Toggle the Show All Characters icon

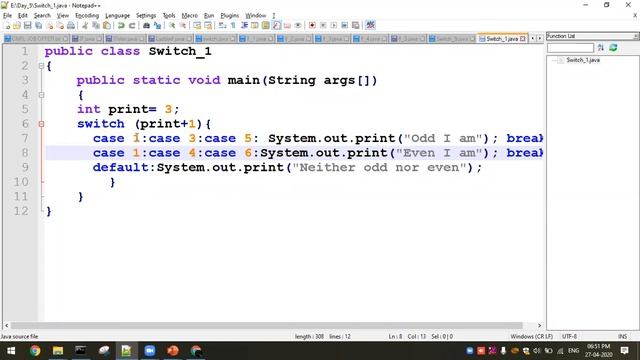point(233,25)
